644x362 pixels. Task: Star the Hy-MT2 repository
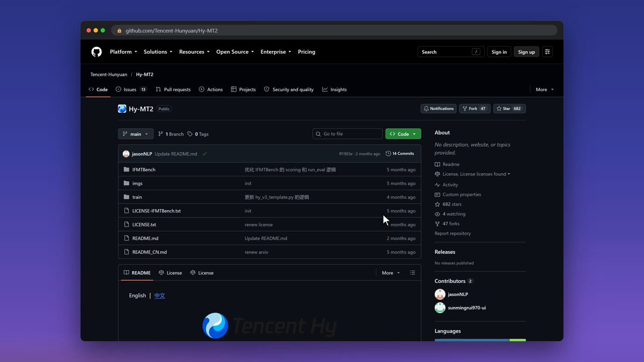pyautogui.click(x=509, y=109)
